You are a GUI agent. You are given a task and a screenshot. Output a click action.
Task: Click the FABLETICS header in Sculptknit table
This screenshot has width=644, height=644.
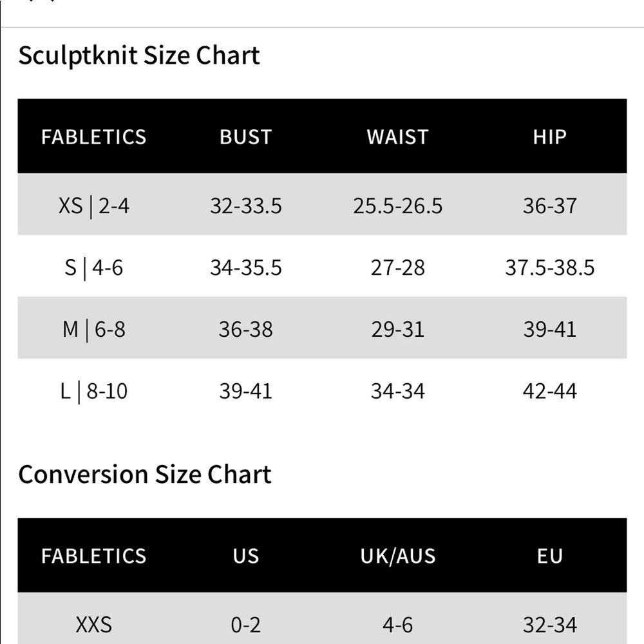pos(93,137)
